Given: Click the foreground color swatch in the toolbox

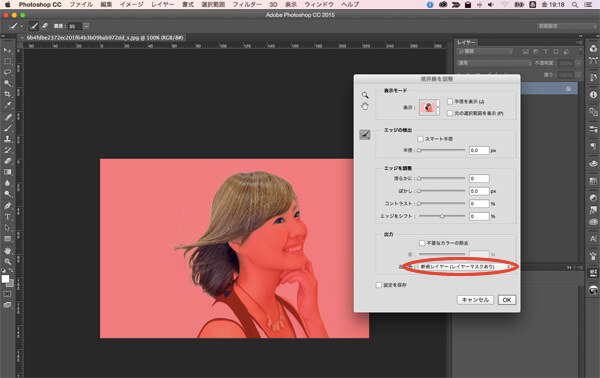Looking at the screenshot, I should 5,279.
